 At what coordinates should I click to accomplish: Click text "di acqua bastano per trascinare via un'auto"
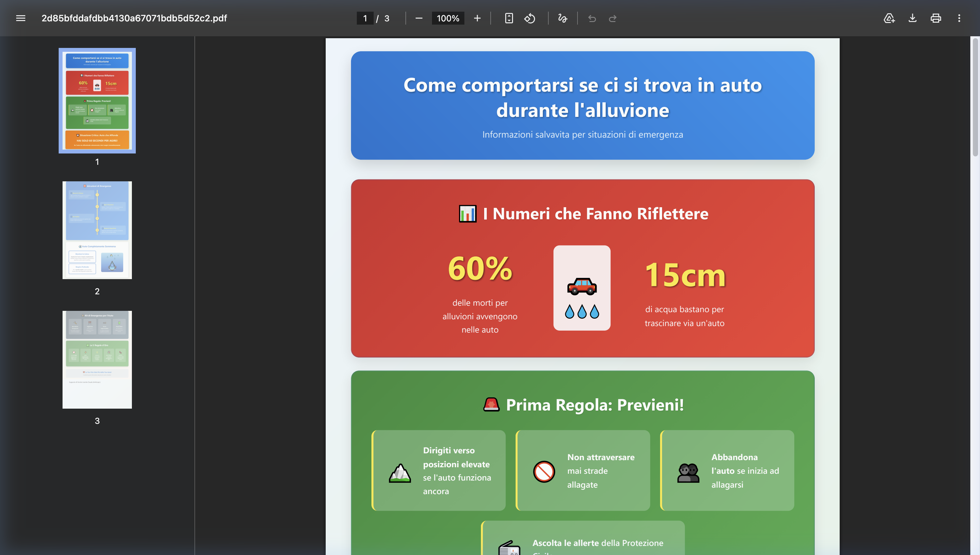(x=685, y=316)
